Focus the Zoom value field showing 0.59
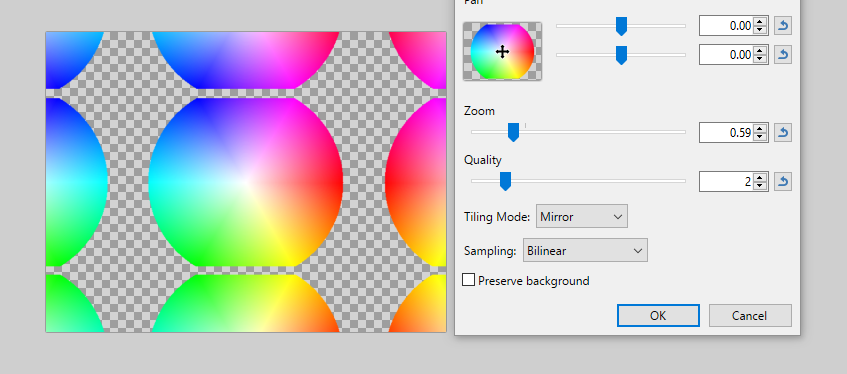The image size is (847, 374). click(727, 132)
